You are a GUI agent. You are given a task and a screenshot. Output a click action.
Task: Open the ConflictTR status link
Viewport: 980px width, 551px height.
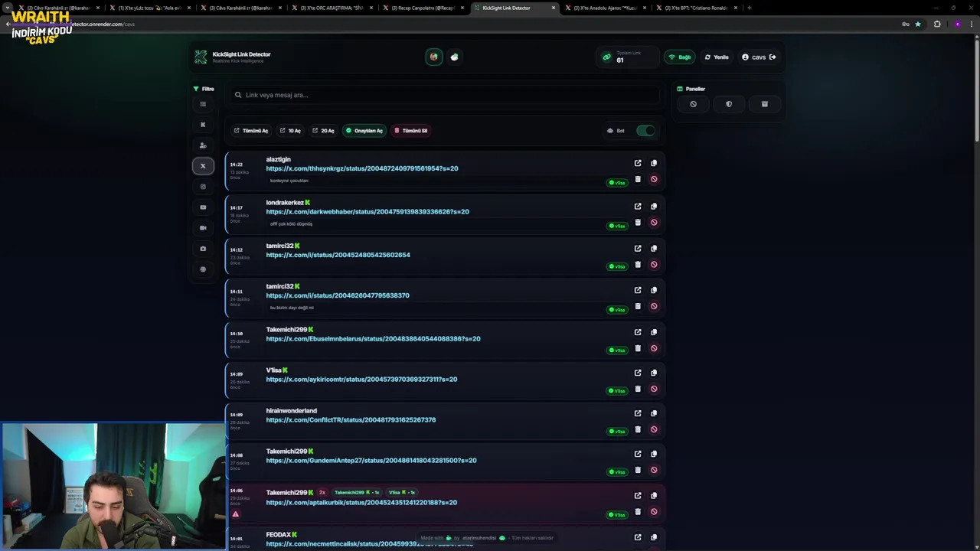(351, 420)
